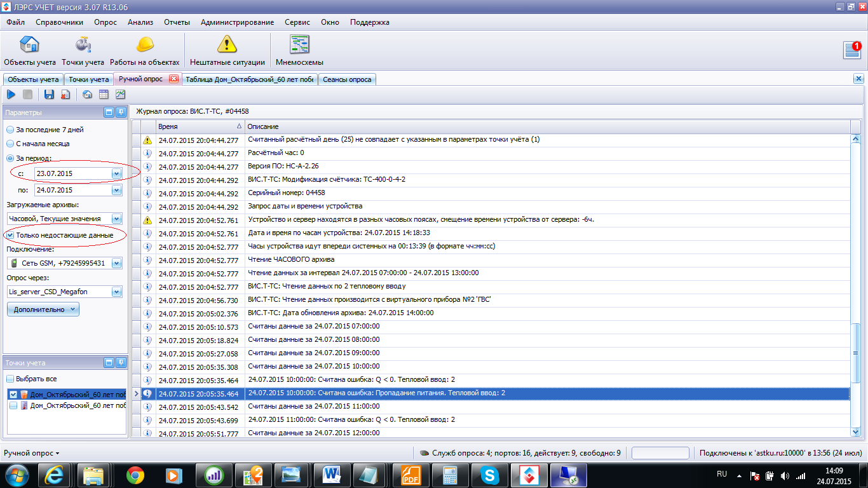The height and width of the screenshot is (488, 868).
Task: Sort by the Время column header
Action: 200,126
